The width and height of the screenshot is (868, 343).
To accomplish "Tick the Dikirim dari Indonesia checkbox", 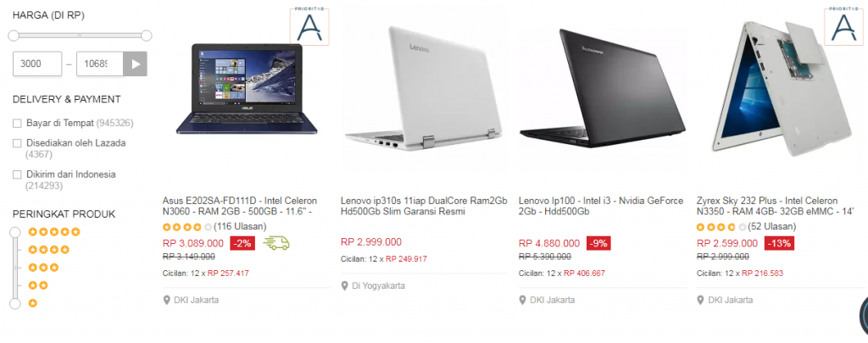I will tap(17, 174).
